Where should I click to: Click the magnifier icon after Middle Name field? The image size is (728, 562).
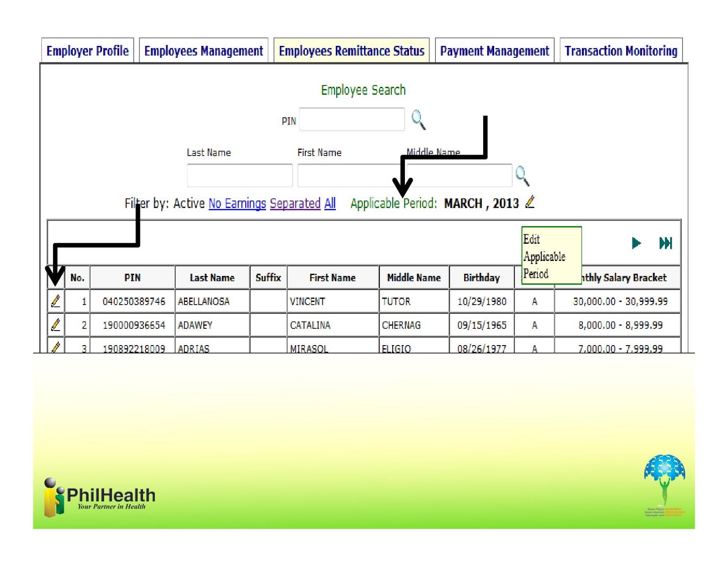(x=521, y=175)
